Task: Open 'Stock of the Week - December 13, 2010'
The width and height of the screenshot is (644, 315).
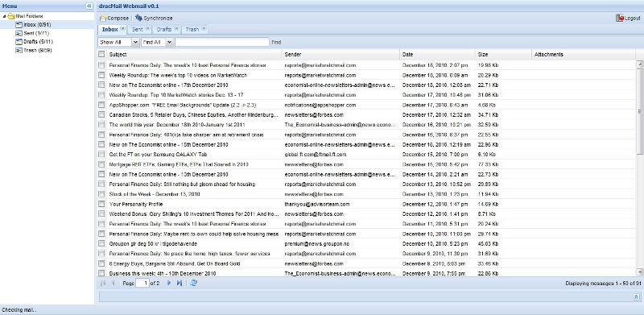Action: pos(155,194)
